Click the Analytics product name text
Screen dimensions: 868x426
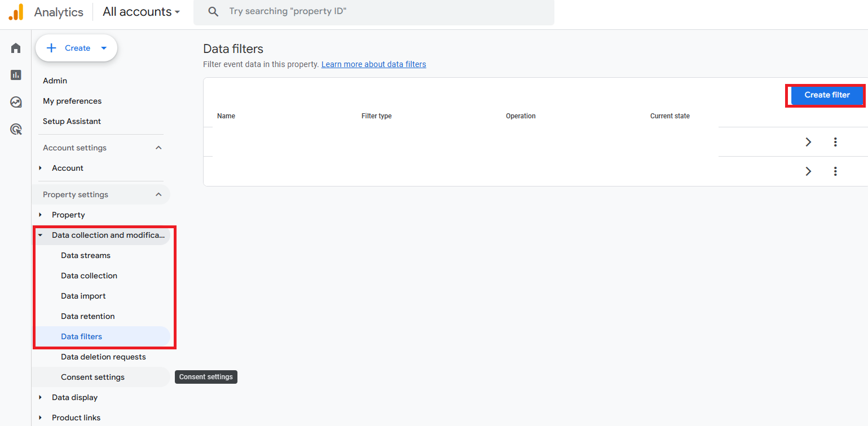(59, 12)
